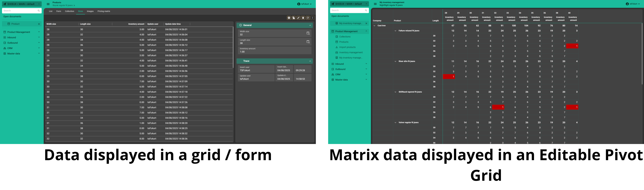
Task: Click Skyrak regular fit jeans breadcrumb
Action: (63, 5)
